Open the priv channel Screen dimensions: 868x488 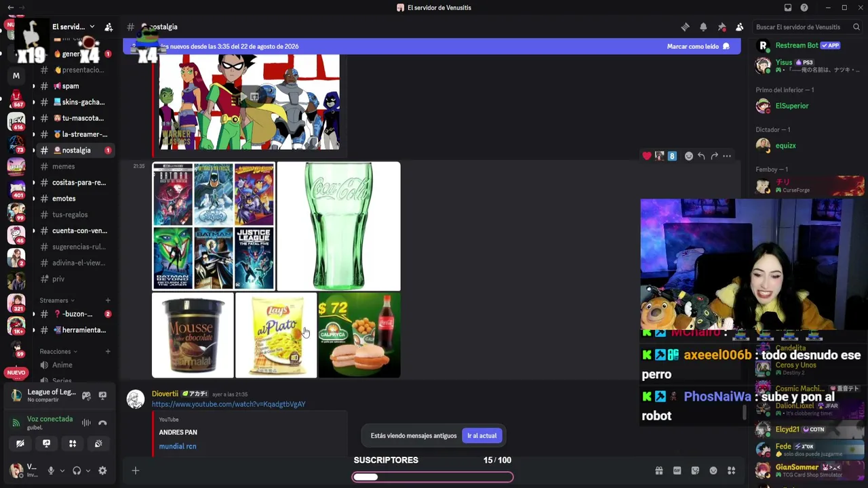58,279
